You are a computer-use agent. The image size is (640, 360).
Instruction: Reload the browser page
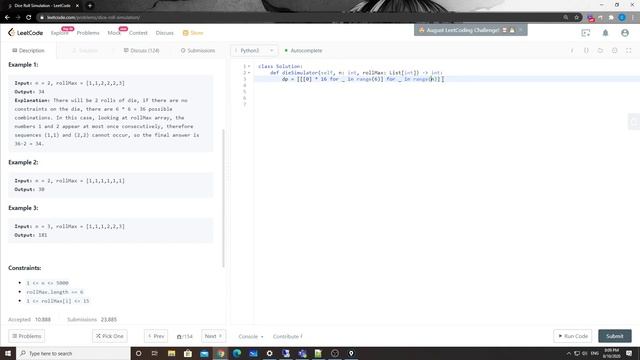[29, 17]
